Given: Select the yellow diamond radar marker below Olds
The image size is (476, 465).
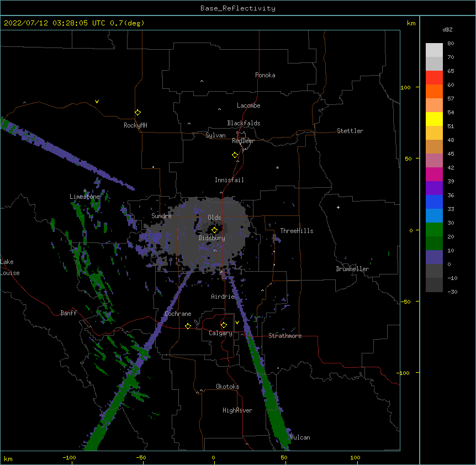Looking at the screenshot, I should click(x=214, y=230).
